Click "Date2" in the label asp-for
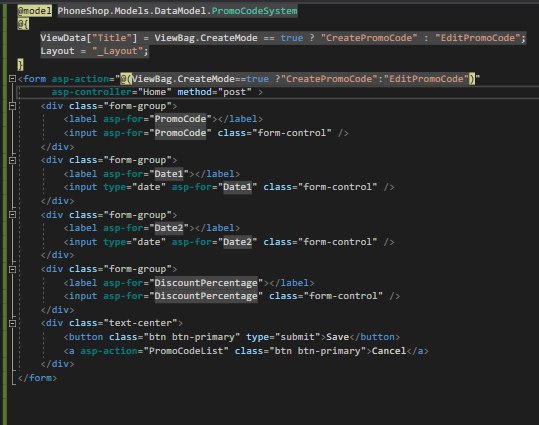539x425 pixels. pyautogui.click(x=169, y=228)
